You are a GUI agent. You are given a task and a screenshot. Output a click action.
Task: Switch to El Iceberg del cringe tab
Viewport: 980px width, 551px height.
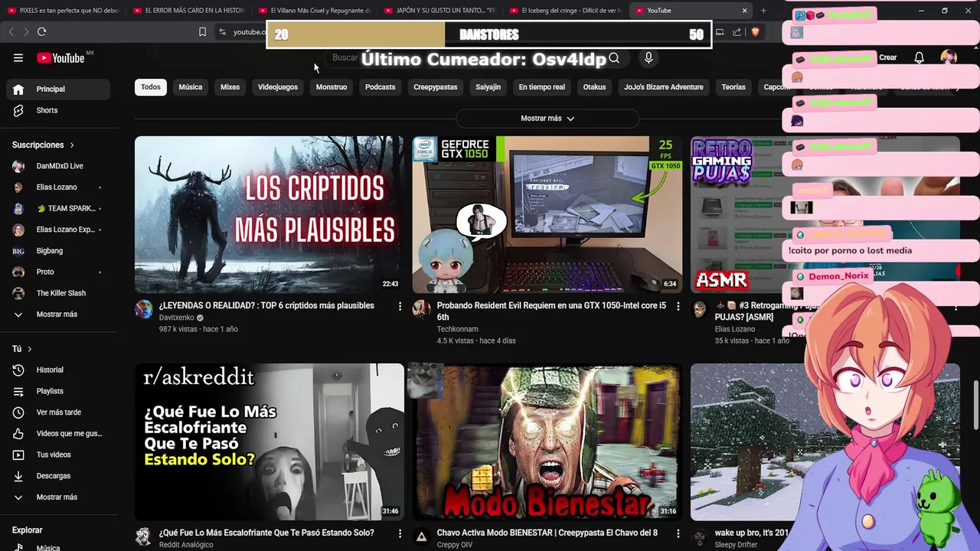566,11
